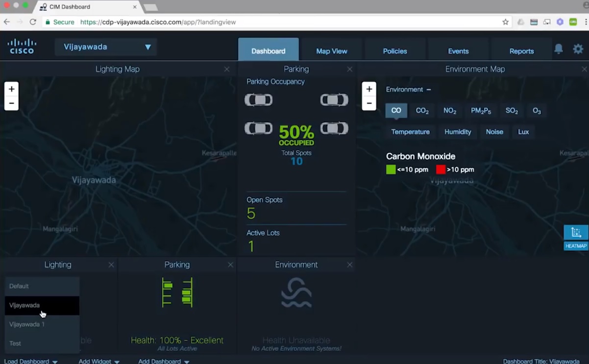This screenshot has height=364, width=589.
Task: Switch to the Dashboard tab
Action: click(x=269, y=49)
